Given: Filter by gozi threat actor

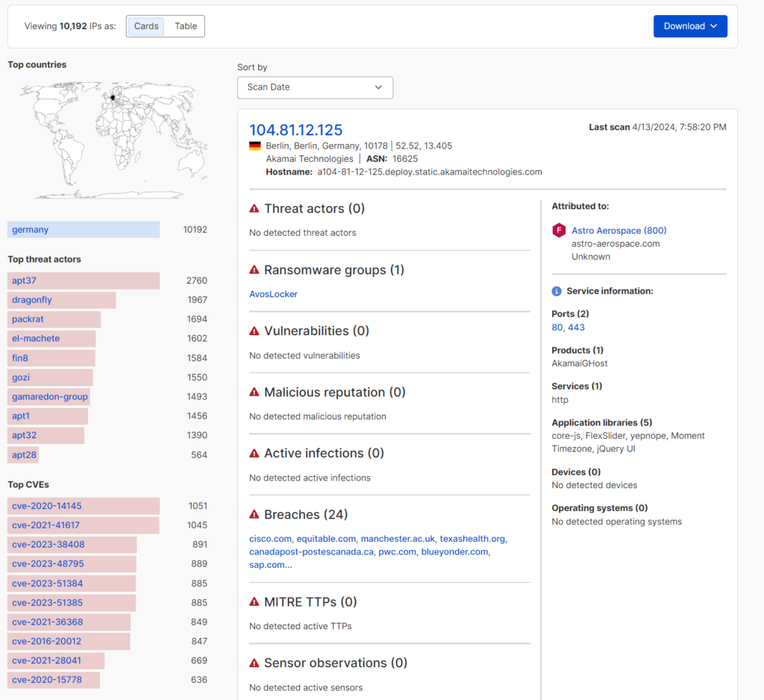Looking at the screenshot, I should (x=50, y=378).
